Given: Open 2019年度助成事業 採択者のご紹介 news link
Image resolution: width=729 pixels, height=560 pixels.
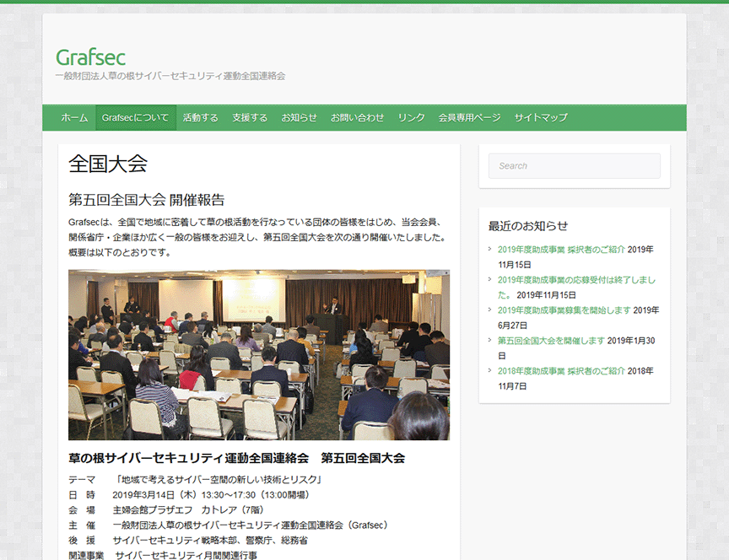Looking at the screenshot, I should pyautogui.click(x=561, y=250).
